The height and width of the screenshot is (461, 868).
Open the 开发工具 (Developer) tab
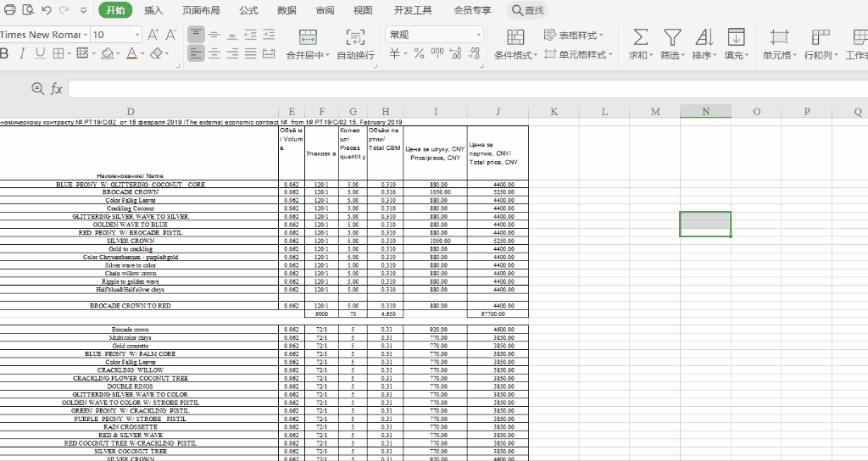coord(413,10)
